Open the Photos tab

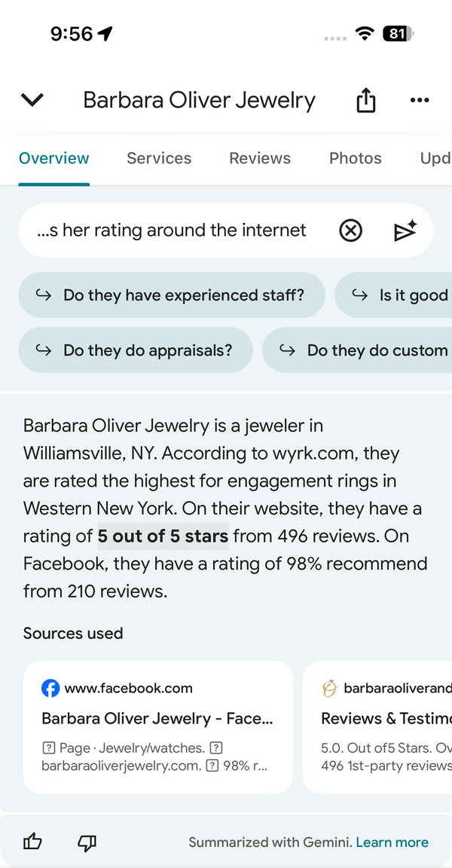pyautogui.click(x=355, y=158)
